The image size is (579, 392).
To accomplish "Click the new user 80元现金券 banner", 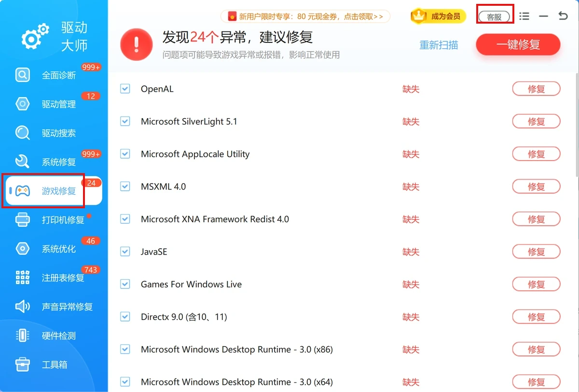I will point(306,17).
